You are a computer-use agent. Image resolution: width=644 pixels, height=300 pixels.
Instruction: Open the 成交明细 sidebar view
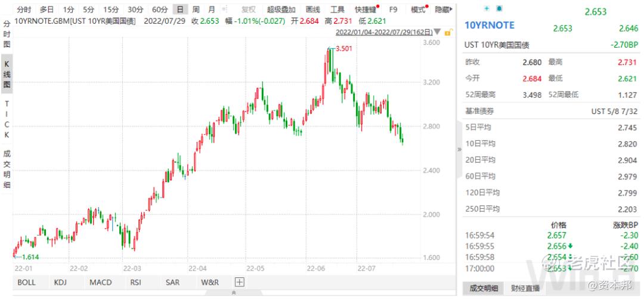pos(7,169)
